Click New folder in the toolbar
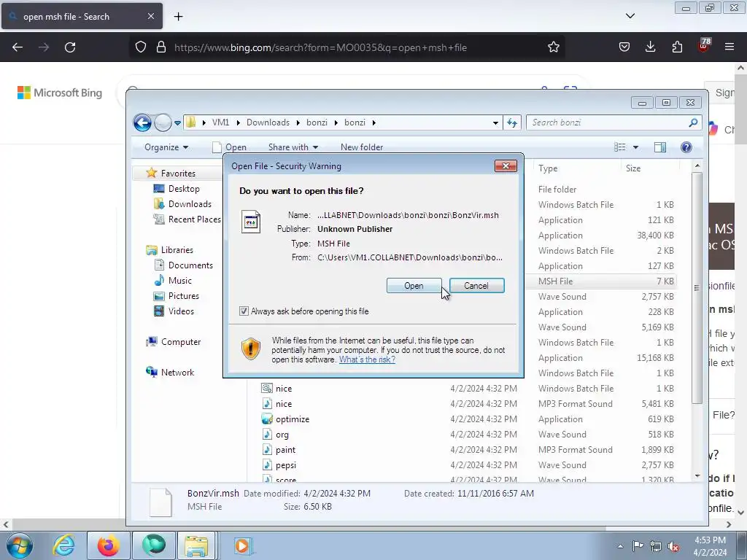This screenshot has height=560, width=747. (x=362, y=147)
